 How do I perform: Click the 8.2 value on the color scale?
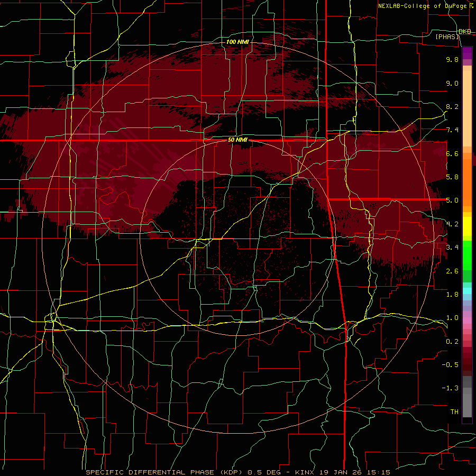(x=452, y=106)
